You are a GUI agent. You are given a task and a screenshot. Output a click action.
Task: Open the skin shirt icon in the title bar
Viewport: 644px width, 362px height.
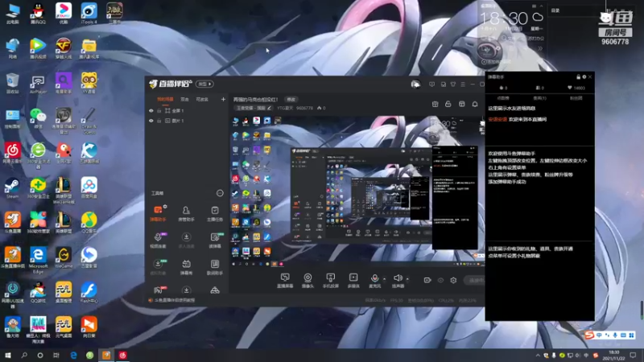(x=453, y=84)
